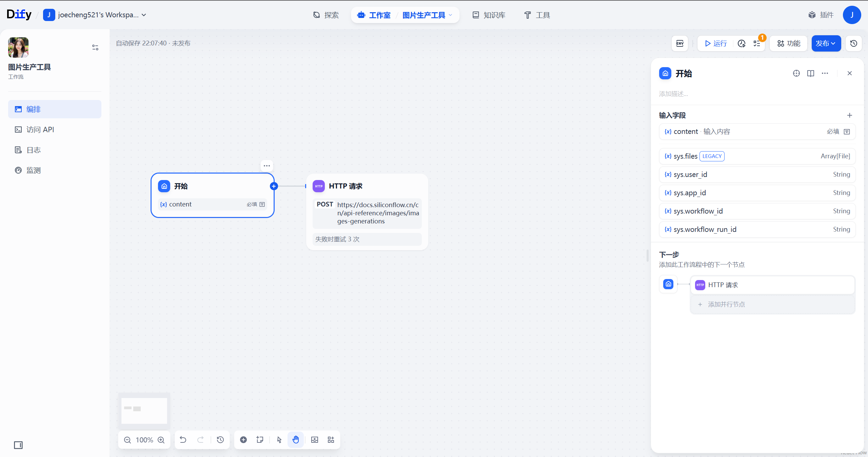Click the 100% zoom level control
The width and height of the screenshot is (868, 457).
tap(144, 440)
